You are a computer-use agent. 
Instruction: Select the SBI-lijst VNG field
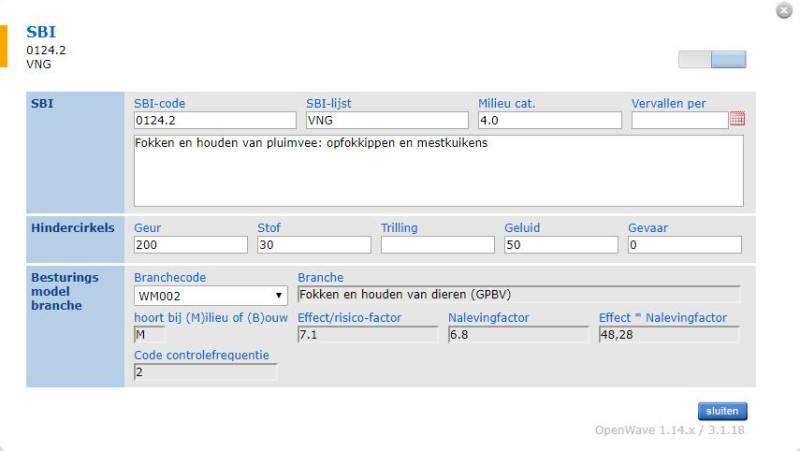coord(387,120)
